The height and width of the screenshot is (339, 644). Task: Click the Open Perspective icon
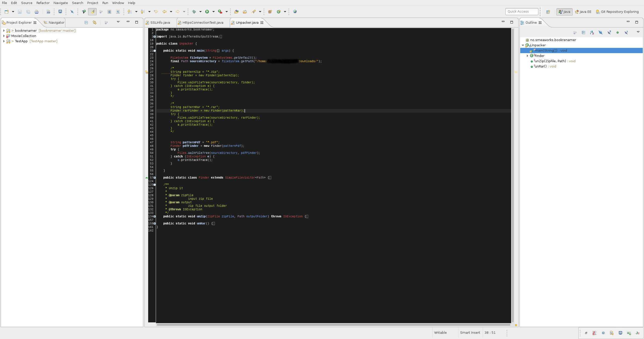click(x=548, y=12)
